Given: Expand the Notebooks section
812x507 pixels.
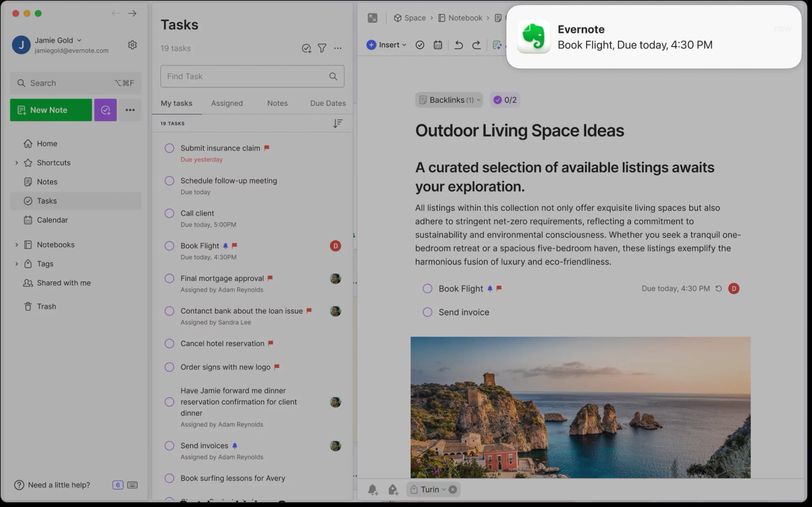Looking at the screenshot, I should [17, 244].
